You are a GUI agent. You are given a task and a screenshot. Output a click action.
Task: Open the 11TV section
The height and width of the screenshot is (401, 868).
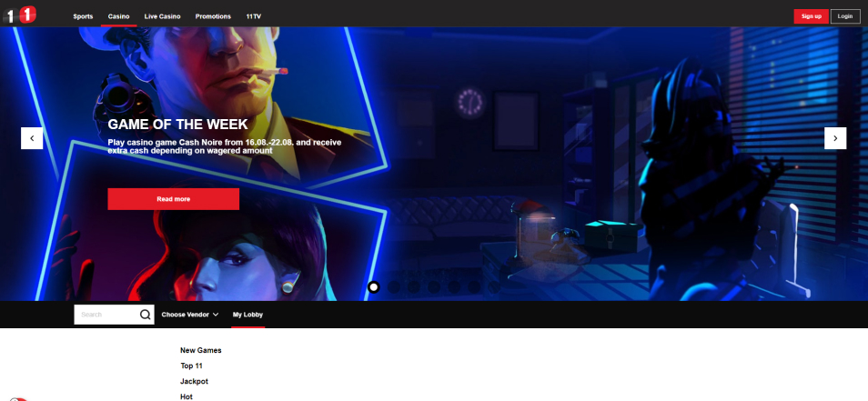point(254,16)
